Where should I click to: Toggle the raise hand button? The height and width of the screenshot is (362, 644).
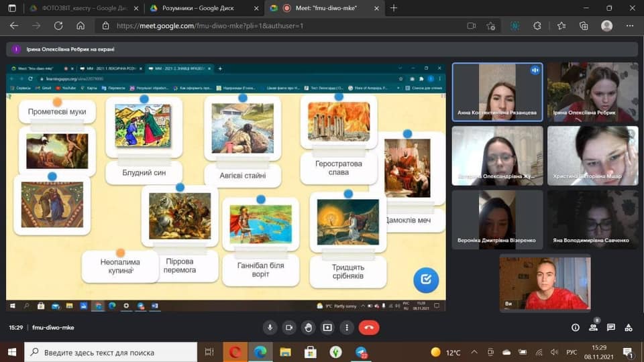coord(308,328)
